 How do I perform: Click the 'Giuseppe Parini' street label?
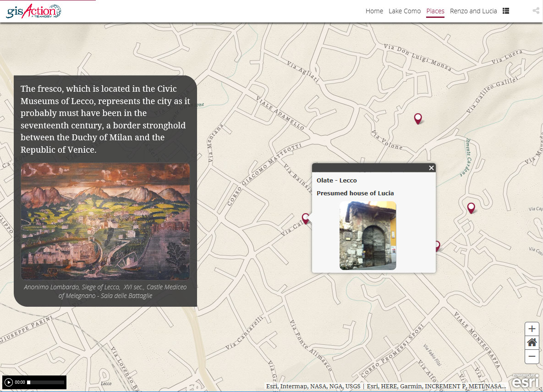27,328
